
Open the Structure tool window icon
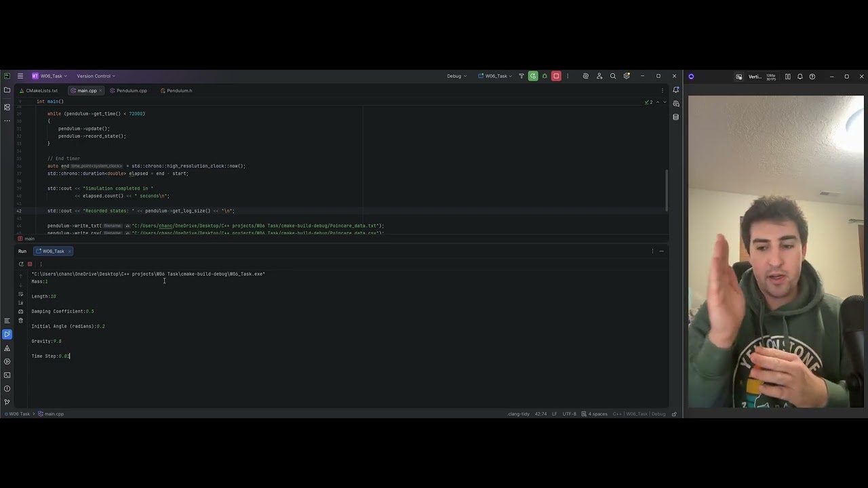pos(7,107)
